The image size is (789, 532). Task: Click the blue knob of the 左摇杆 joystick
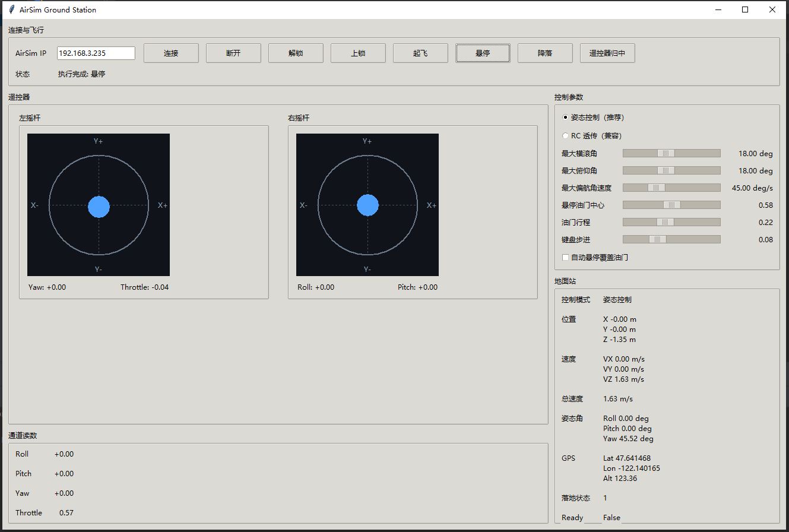99,206
